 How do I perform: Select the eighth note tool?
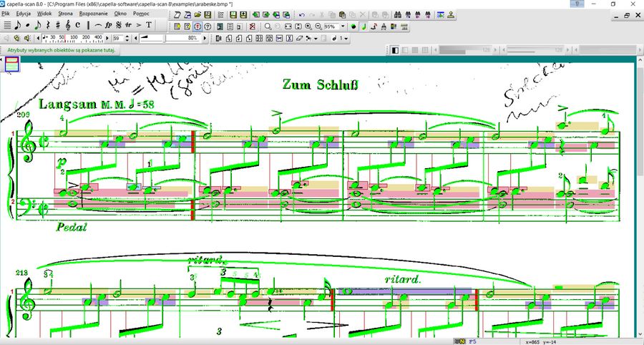18,25
